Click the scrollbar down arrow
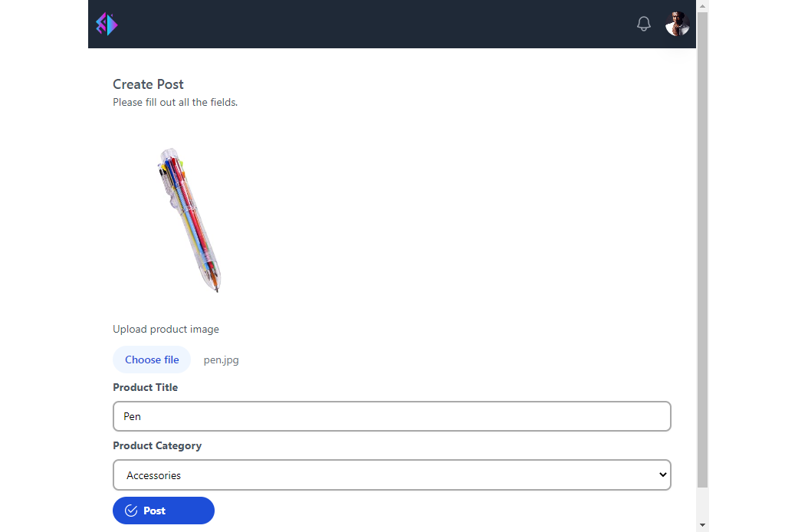 [702, 525]
